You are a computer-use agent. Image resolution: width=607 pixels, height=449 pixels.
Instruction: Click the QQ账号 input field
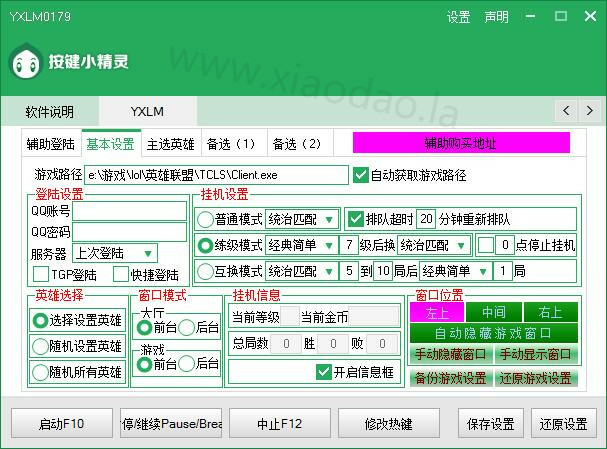click(x=129, y=211)
